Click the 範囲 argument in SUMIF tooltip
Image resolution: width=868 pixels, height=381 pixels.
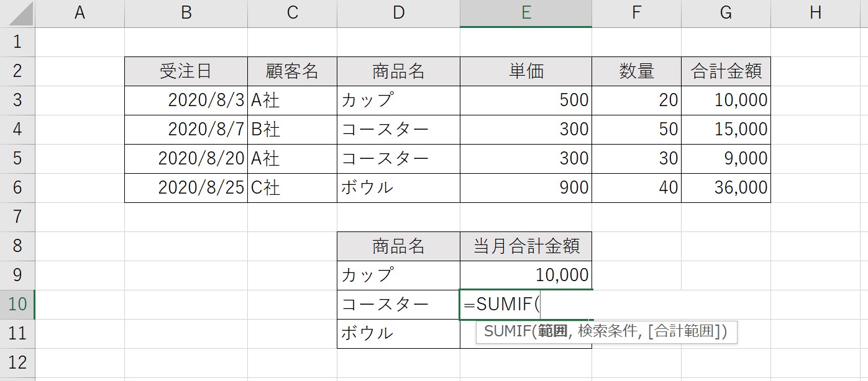point(552,332)
